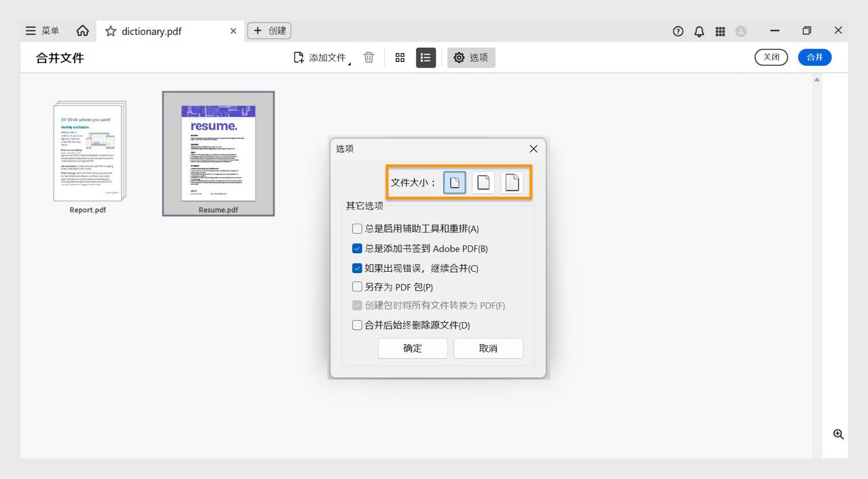
Task: Select the smallest file size option
Action: point(454,182)
